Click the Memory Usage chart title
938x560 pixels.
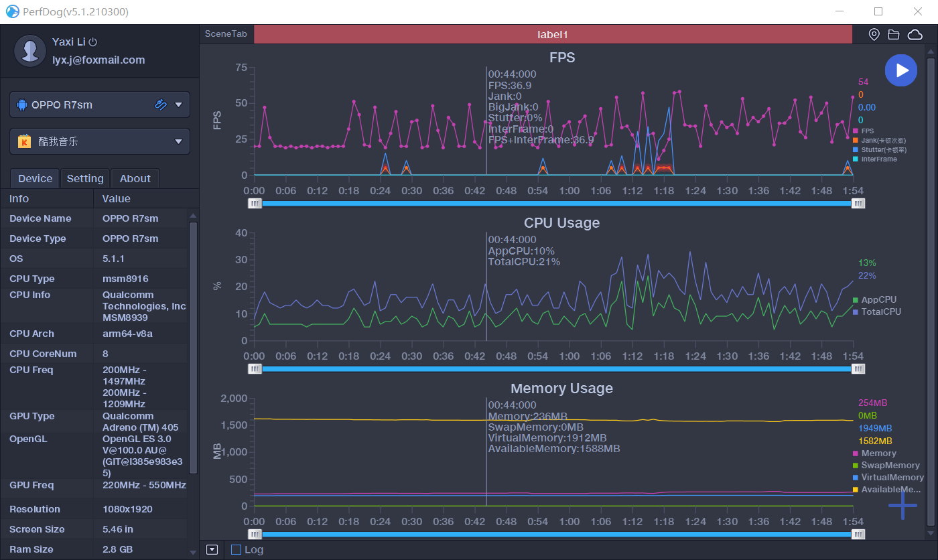(x=561, y=388)
